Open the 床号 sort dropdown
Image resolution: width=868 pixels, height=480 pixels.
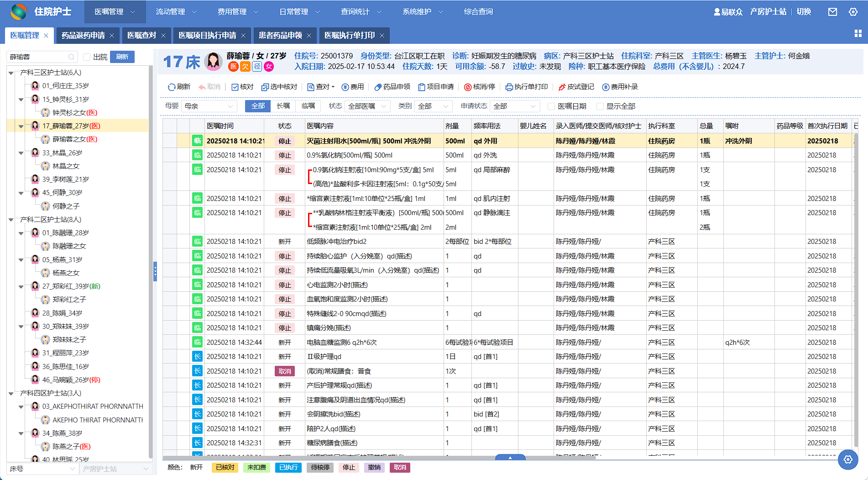point(42,469)
